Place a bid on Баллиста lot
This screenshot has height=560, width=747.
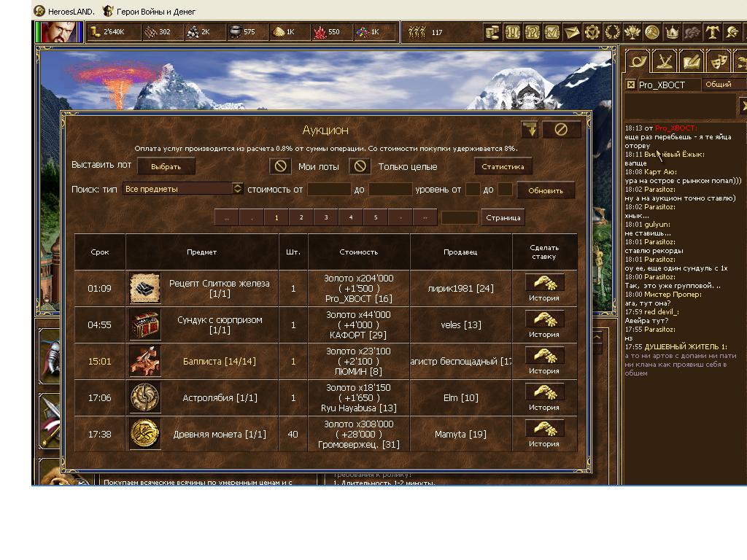coord(544,356)
